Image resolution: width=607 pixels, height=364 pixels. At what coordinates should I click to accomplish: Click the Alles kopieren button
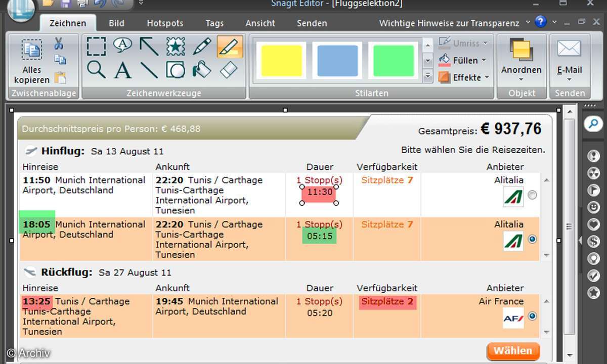[x=32, y=63]
